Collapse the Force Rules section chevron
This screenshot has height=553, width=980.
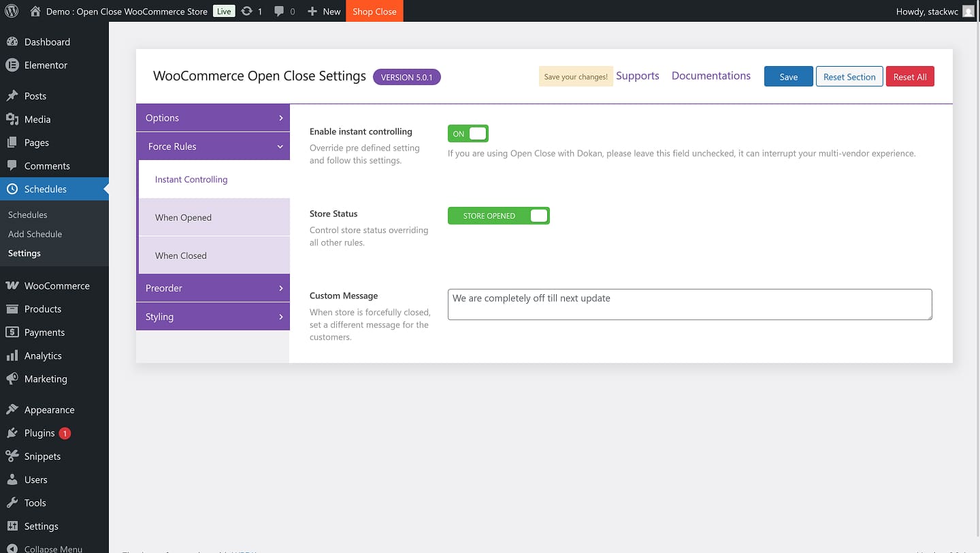point(280,146)
